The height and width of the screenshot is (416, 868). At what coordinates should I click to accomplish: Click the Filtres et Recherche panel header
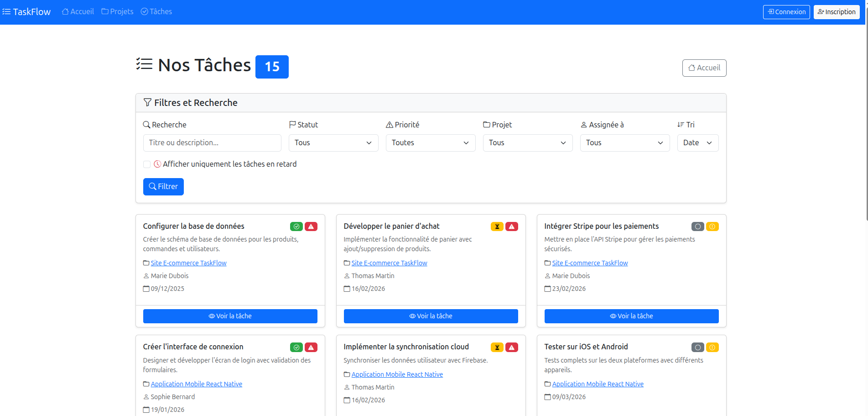pos(431,103)
